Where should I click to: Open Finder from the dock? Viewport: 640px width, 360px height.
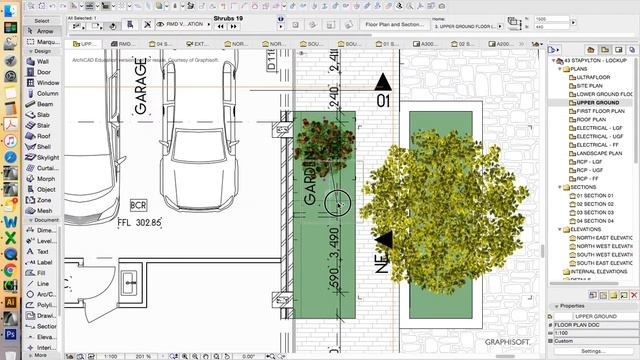coord(10,10)
